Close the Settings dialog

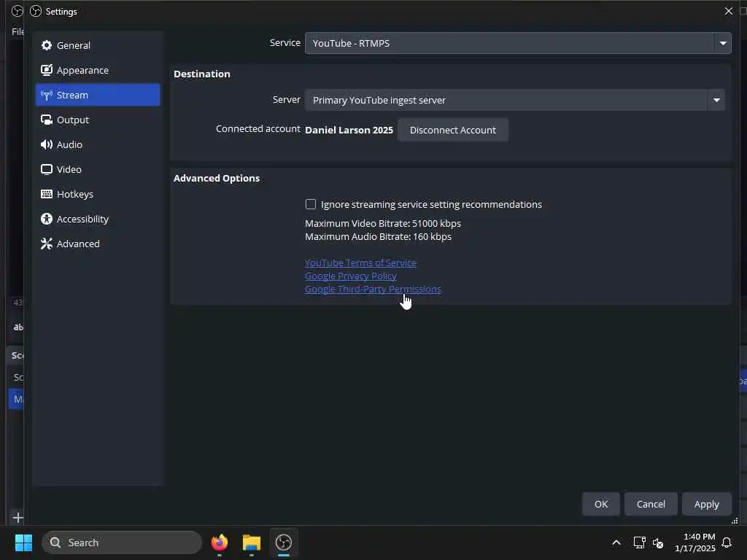[729, 11]
